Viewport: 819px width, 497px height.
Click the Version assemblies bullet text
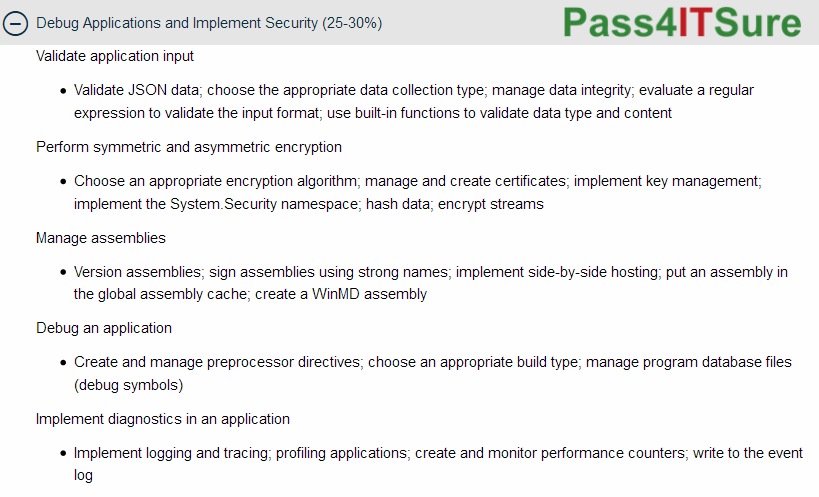[x=137, y=272]
